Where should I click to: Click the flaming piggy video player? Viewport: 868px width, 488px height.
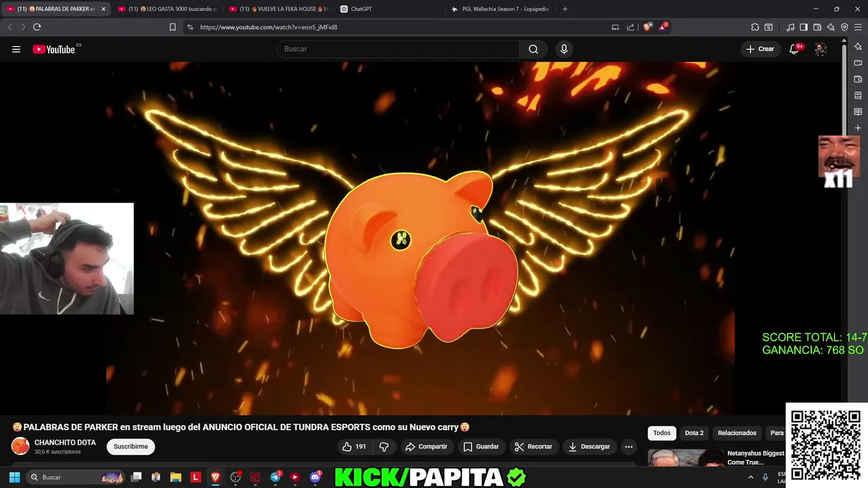420,237
